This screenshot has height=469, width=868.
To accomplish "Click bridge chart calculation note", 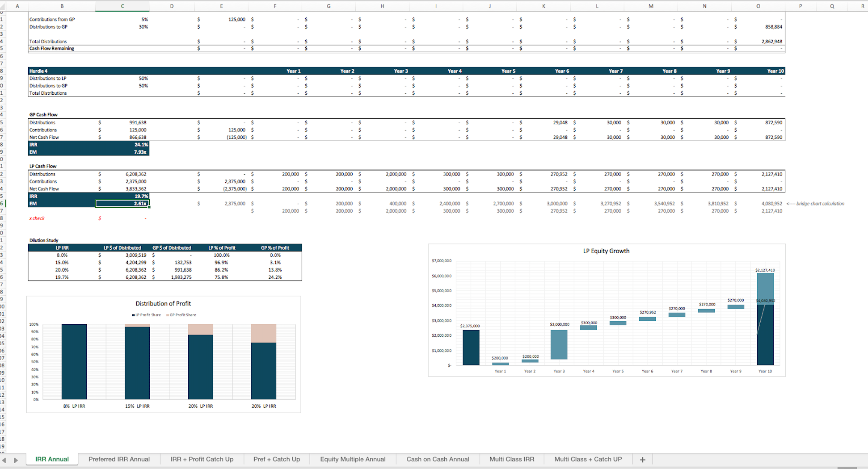I will click(x=816, y=204).
